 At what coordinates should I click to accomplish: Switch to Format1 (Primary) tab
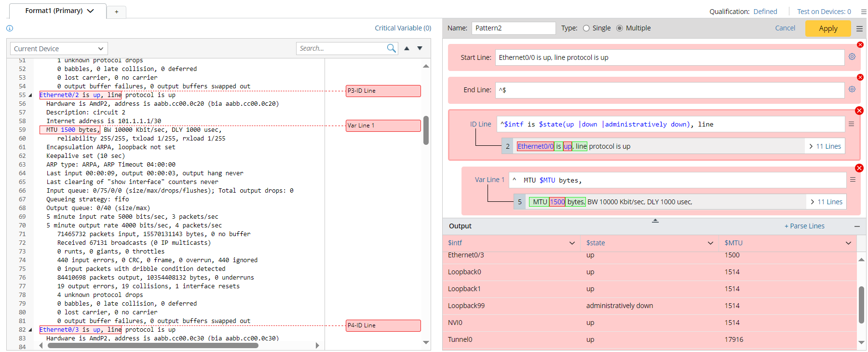click(x=54, y=11)
